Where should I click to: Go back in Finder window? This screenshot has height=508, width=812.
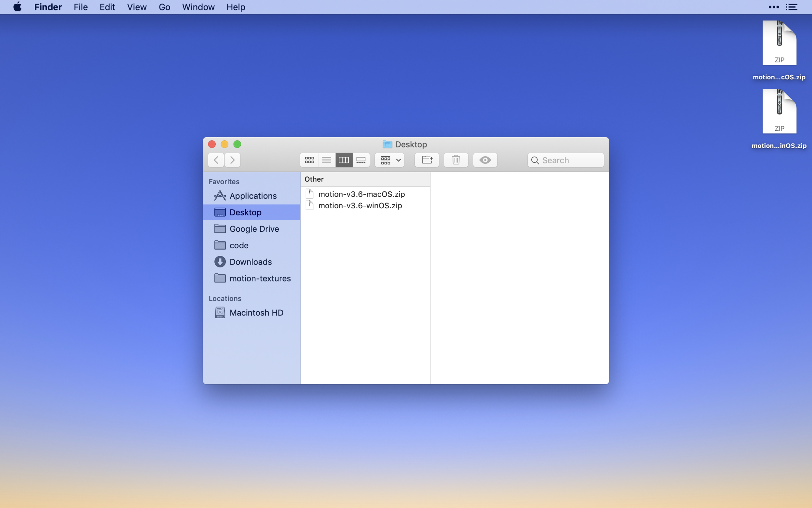(x=216, y=160)
